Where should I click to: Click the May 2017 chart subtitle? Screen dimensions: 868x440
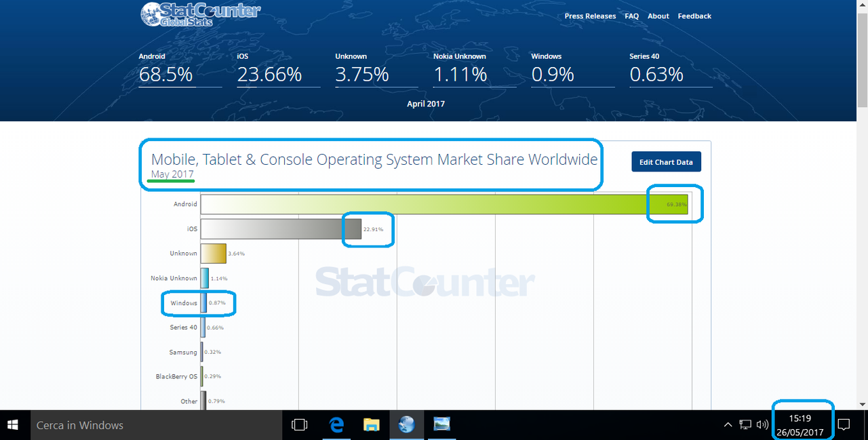(172, 174)
